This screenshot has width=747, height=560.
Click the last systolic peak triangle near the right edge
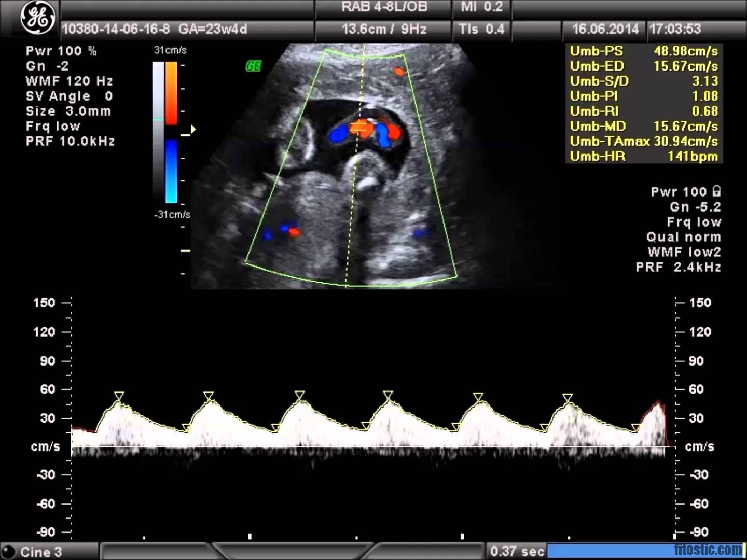(568, 398)
